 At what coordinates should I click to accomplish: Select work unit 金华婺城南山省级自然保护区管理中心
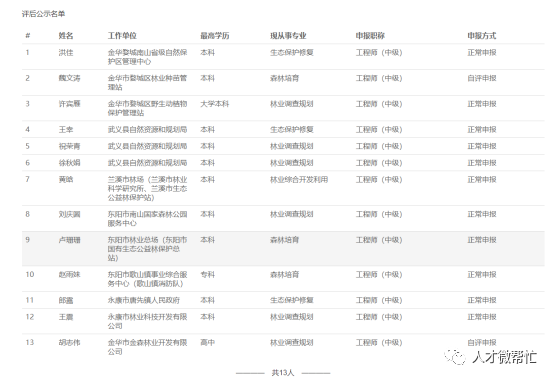click(x=147, y=57)
